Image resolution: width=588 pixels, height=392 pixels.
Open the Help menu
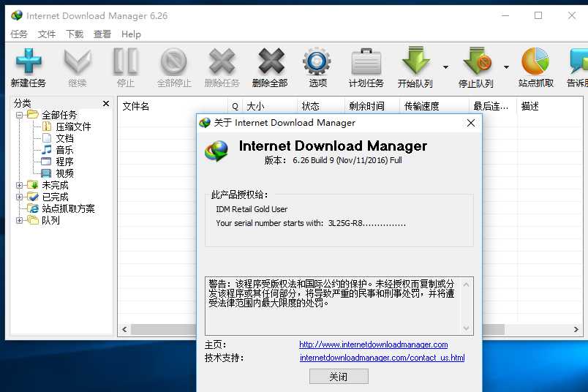coord(131,34)
